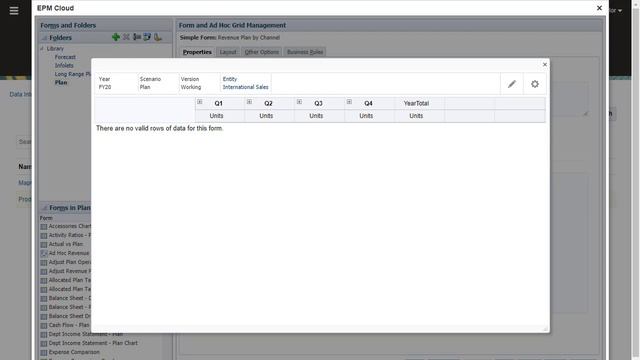Click the Adjust Revenue form icon
Image resolution: width=640 pixels, height=360 pixels.
(x=44, y=271)
